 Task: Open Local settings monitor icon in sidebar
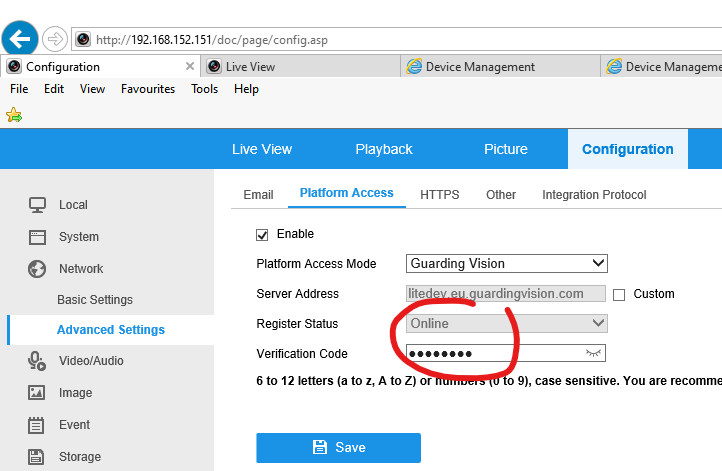[x=37, y=205]
